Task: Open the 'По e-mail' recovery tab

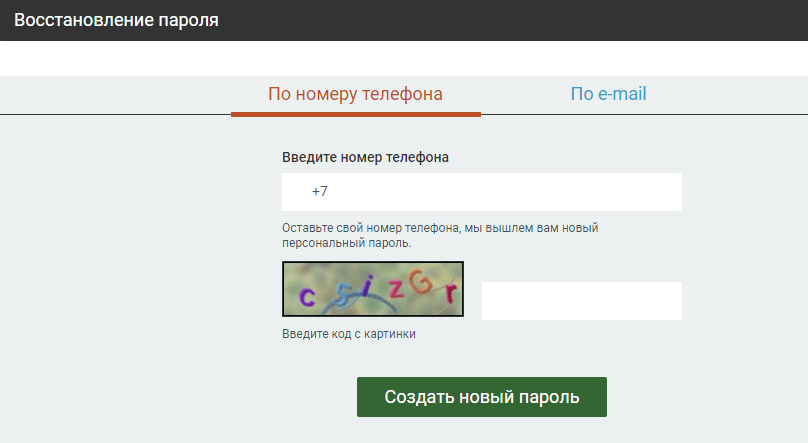Action: coord(608,94)
